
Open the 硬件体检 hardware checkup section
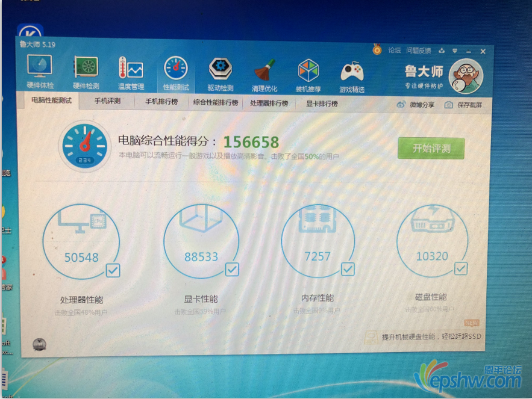(40, 72)
